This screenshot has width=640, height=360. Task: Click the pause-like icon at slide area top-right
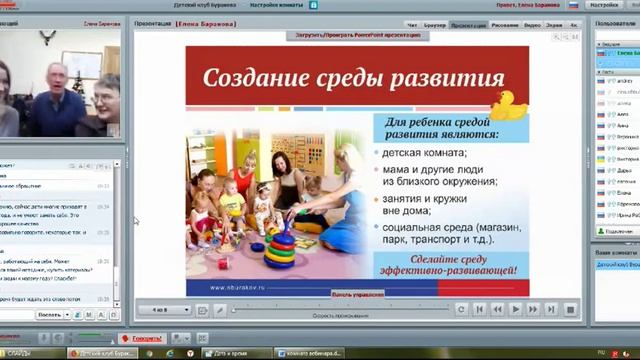[575, 37]
